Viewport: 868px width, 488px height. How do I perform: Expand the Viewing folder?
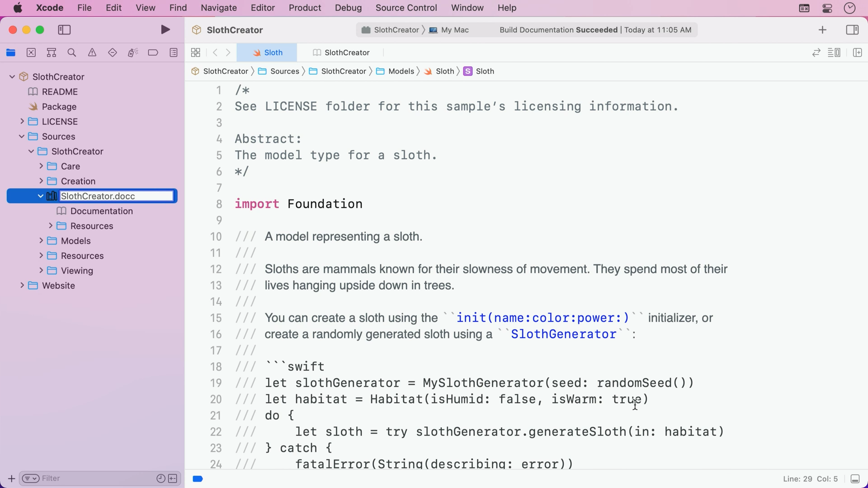click(41, 271)
